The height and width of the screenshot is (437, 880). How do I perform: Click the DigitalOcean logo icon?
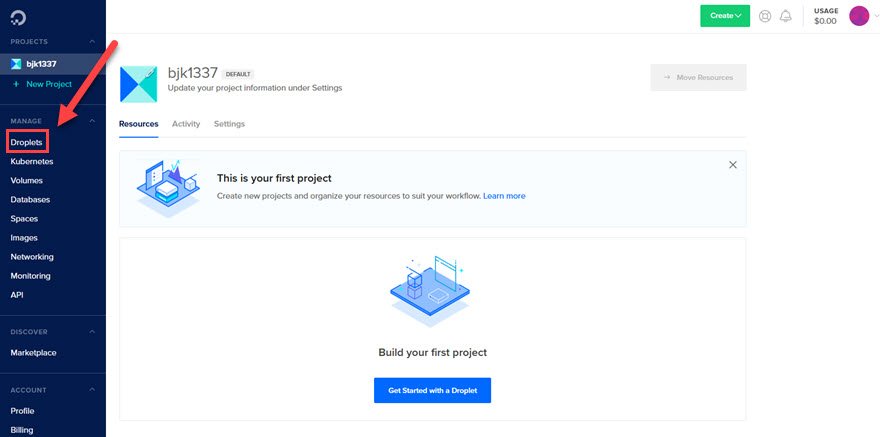pos(19,17)
